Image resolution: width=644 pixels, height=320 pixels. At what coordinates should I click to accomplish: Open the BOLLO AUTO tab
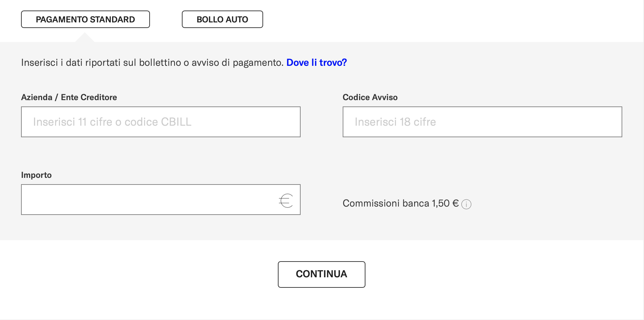pyautogui.click(x=222, y=19)
